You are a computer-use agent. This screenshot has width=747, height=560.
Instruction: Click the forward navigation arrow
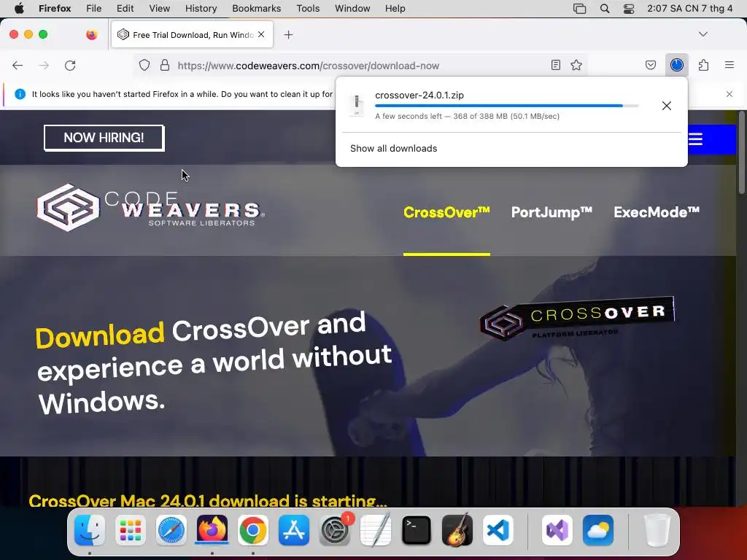tap(44, 65)
